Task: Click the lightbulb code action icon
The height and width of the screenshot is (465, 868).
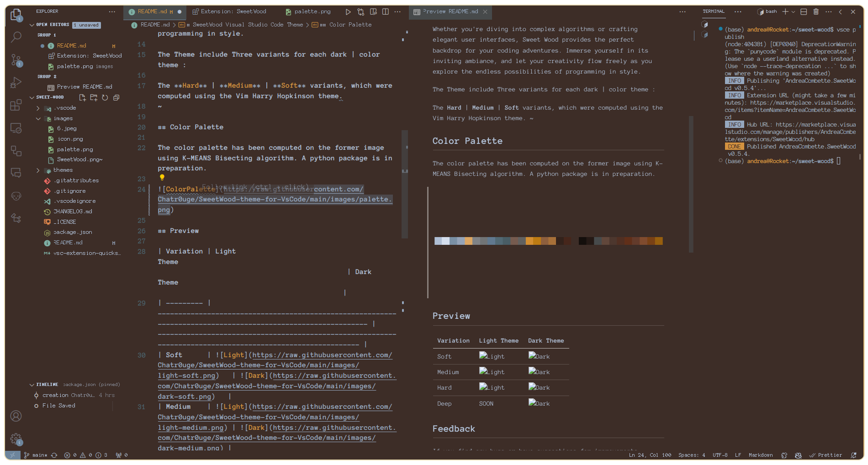Action: (x=162, y=178)
